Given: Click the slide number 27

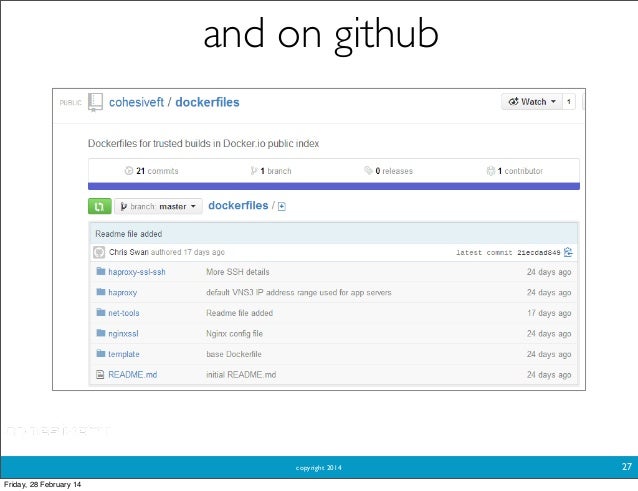Looking at the screenshot, I should (627, 467).
